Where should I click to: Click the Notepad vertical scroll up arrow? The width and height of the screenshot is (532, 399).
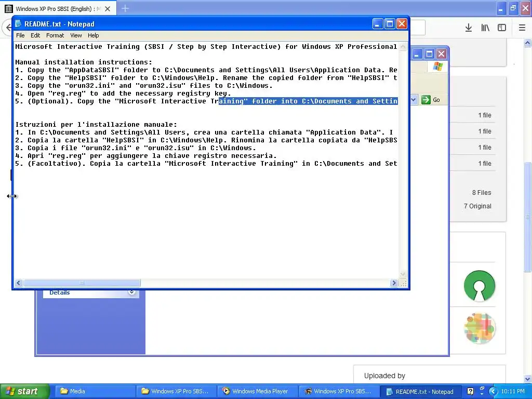[x=403, y=47]
